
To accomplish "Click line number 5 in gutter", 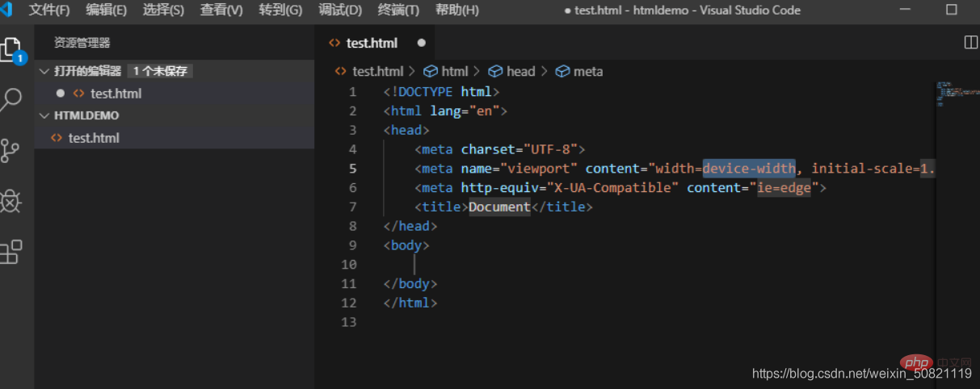I will pyautogui.click(x=352, y=169).
